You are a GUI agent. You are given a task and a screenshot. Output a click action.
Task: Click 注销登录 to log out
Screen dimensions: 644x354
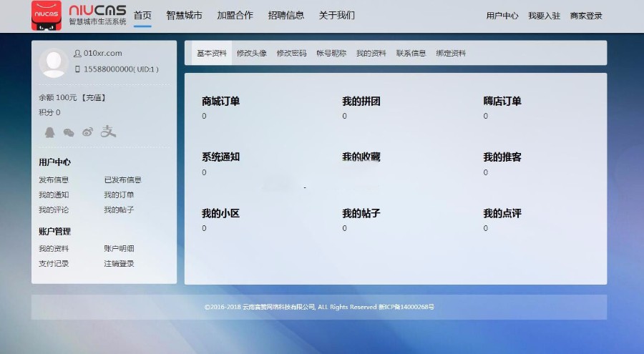[x=119, y=264]
